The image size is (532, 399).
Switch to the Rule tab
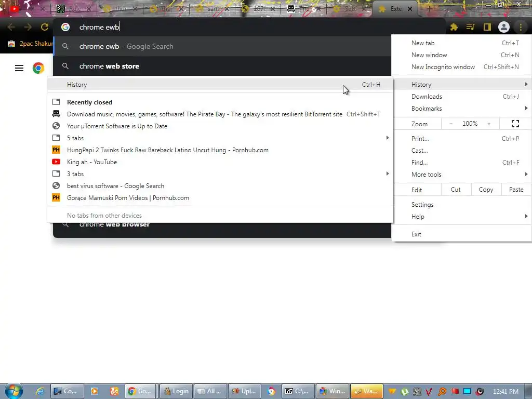[74, 9]
